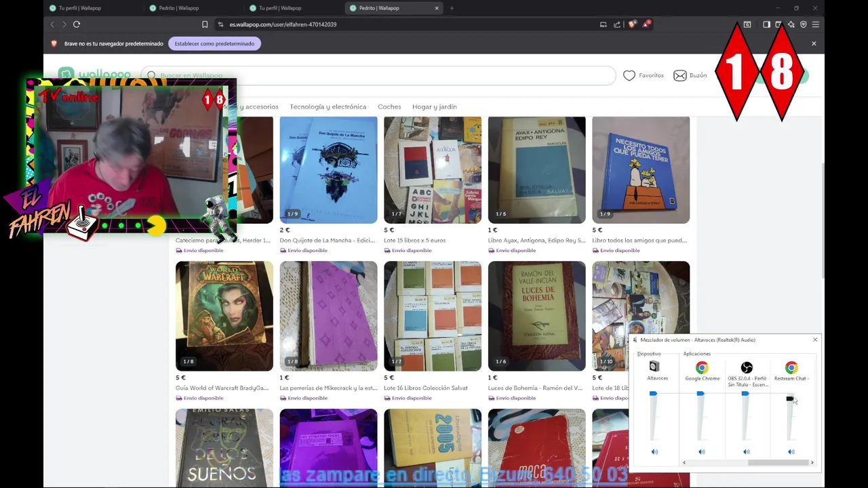Select the Hogar y jardín category
The height and width of the screenshot is (488, 868).
(x=435, y=106)
